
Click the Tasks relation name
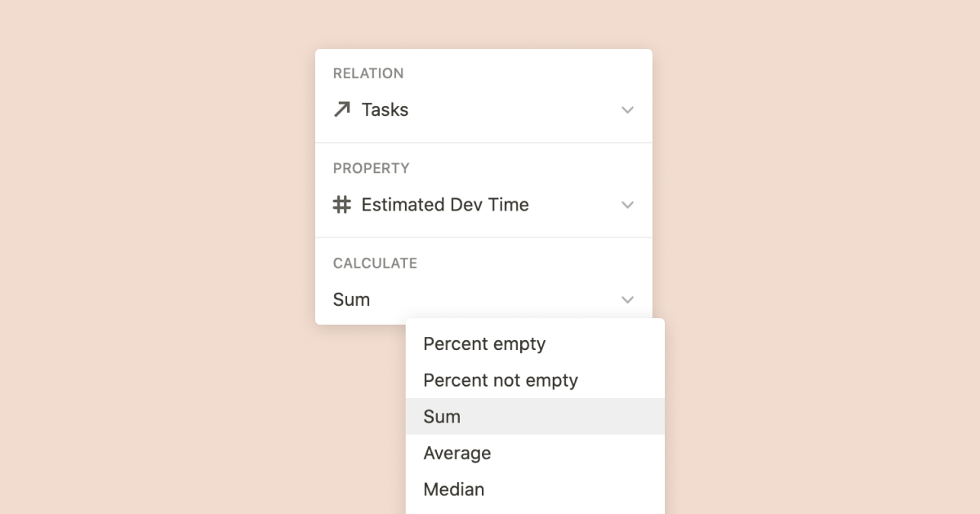click(385, 110)
